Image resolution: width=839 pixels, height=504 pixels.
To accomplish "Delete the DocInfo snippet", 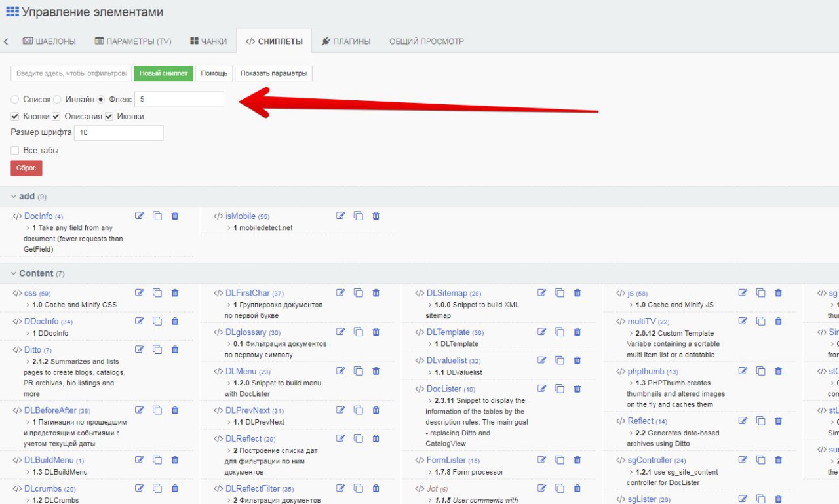I will pyautogui.click(x=175, y=216).
